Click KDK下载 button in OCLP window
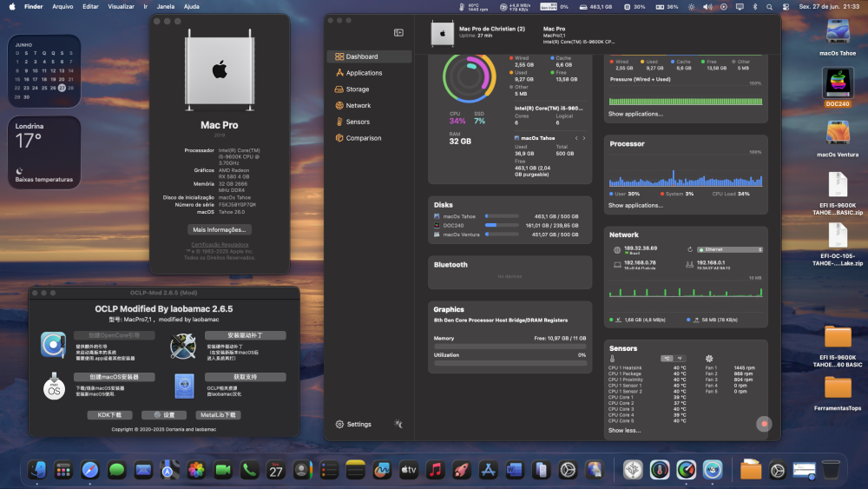Viewport: 868px width, 489px height. coord(109,415)
